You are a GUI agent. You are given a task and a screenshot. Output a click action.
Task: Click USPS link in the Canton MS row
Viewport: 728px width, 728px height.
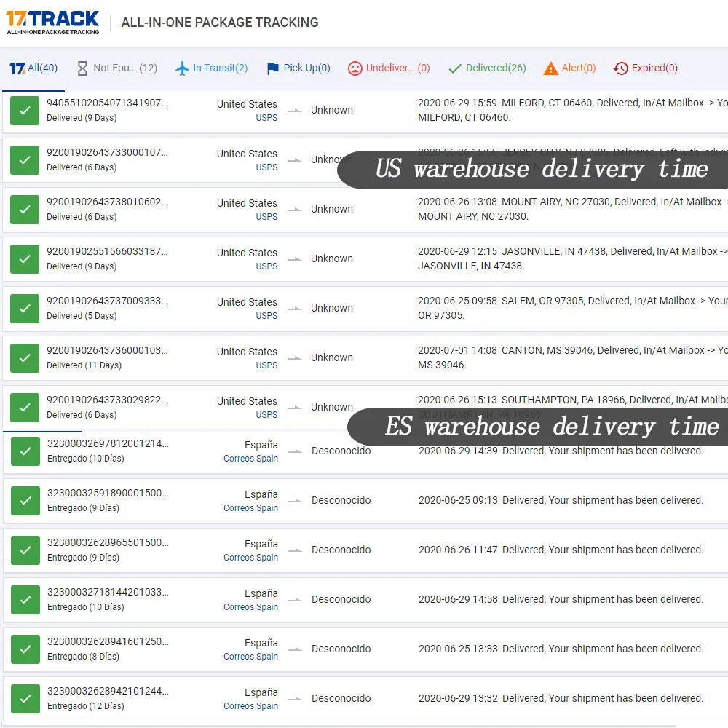click(266, 365)
